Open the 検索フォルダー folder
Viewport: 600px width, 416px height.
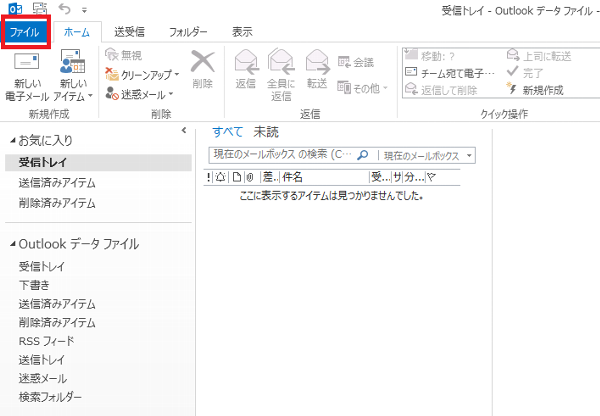[x=50, y=397]
